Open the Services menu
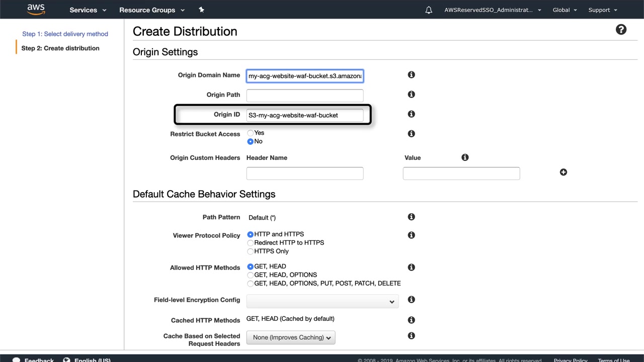This screenshot has height=362, width=644. (88, 10)
